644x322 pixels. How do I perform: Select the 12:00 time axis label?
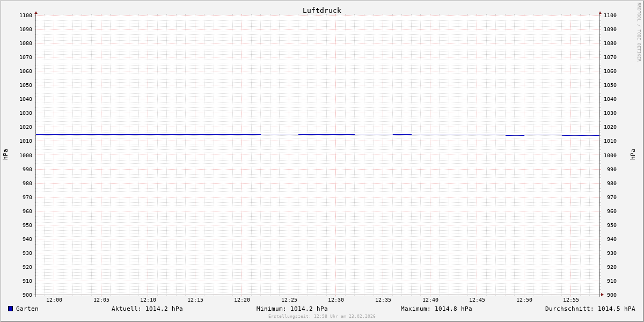pos(54,300)
